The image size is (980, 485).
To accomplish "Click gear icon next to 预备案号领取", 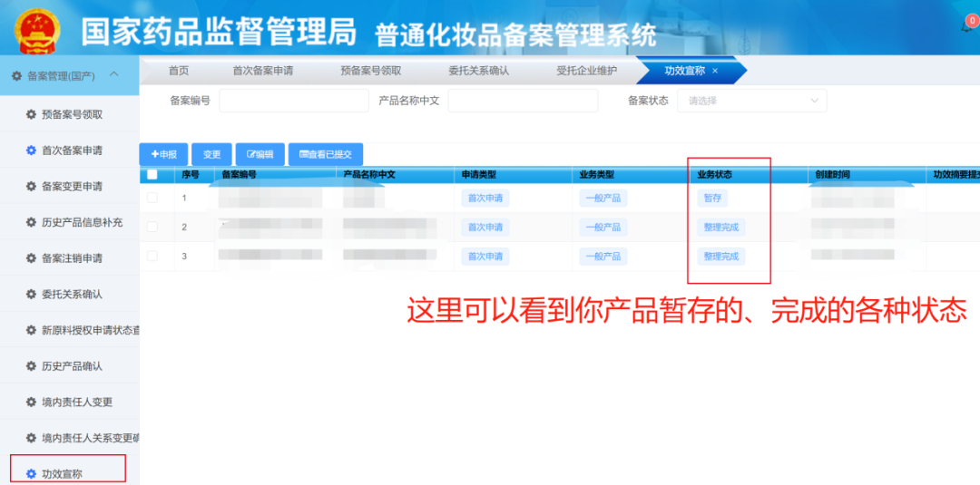I will 31,114.
